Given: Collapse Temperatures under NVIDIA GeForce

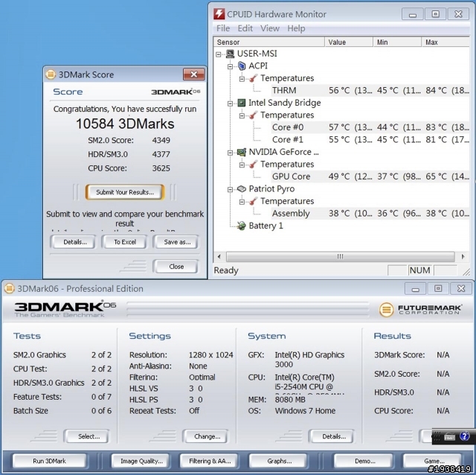Looking at the screenshot, I should point(242,165).
